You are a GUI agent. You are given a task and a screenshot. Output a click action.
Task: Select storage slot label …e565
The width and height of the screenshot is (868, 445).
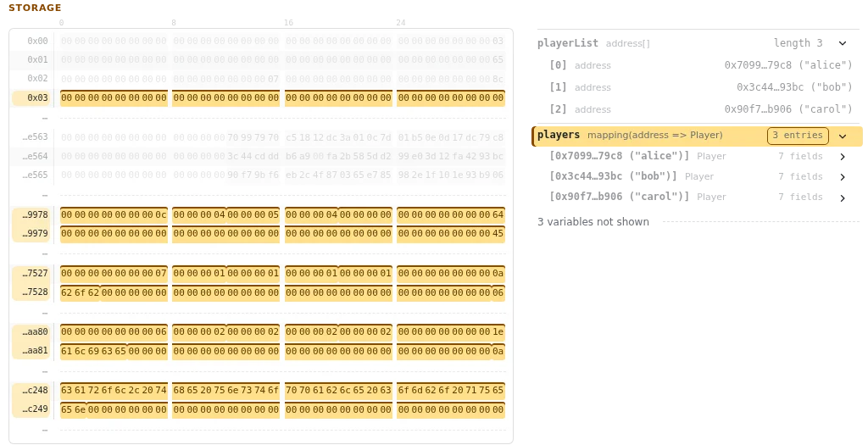pyautogui.click(x=35, y=175)
